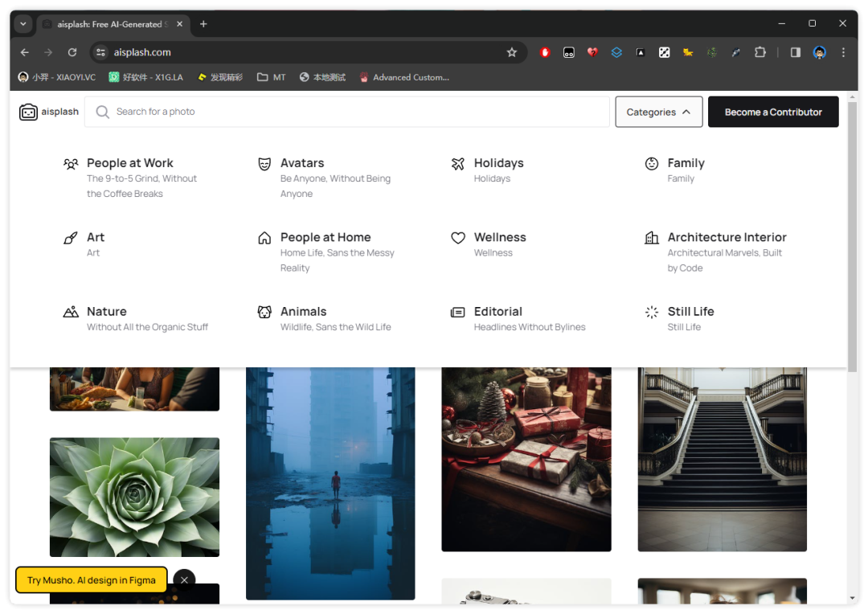Click the Avatars mask icon

pos(264,164)
